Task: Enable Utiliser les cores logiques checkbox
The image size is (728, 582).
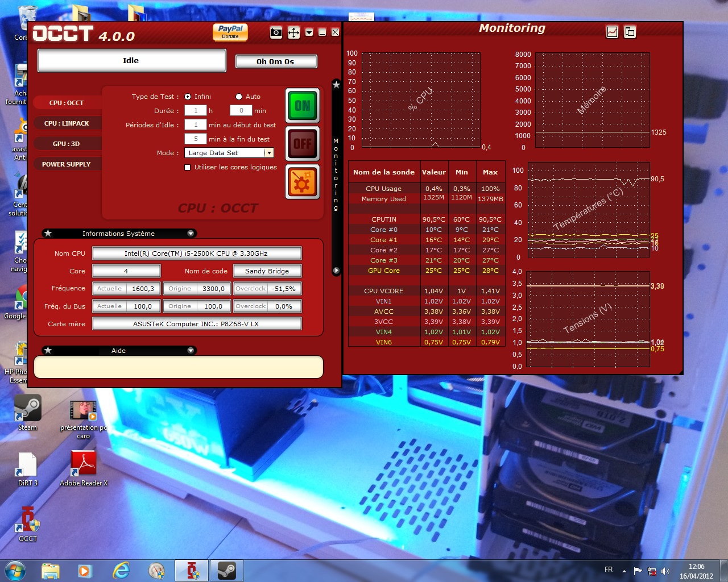Action: (188, 167)
